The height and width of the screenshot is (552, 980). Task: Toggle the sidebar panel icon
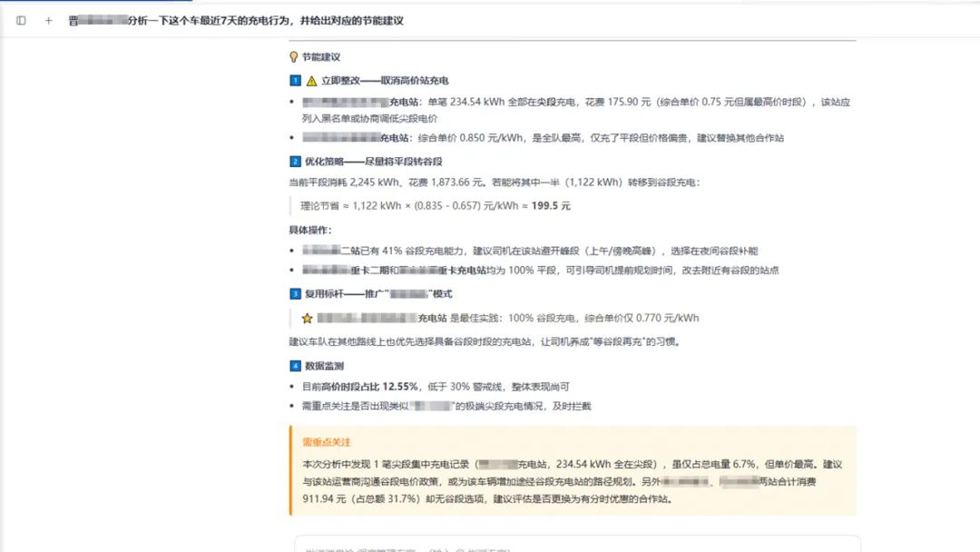(21, 21)
